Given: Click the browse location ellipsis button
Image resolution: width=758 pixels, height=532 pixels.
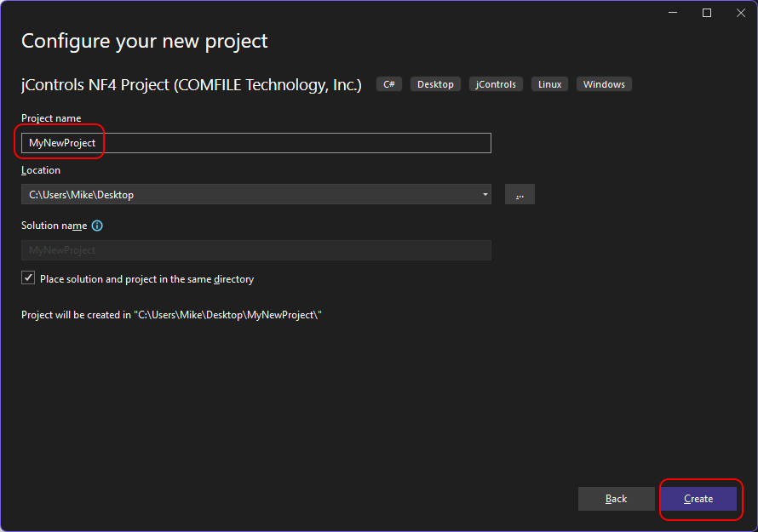Looking at the screenshot, I should point(520,195).
